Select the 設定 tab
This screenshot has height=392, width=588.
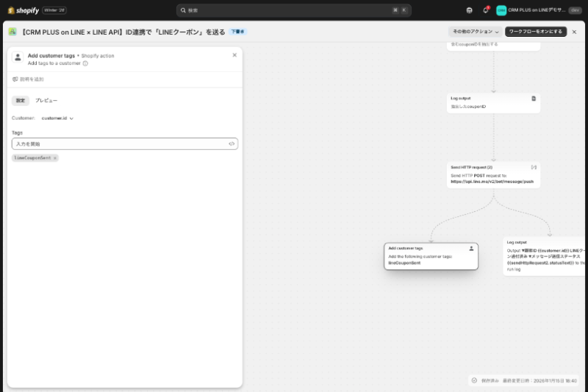click(20, 100)
